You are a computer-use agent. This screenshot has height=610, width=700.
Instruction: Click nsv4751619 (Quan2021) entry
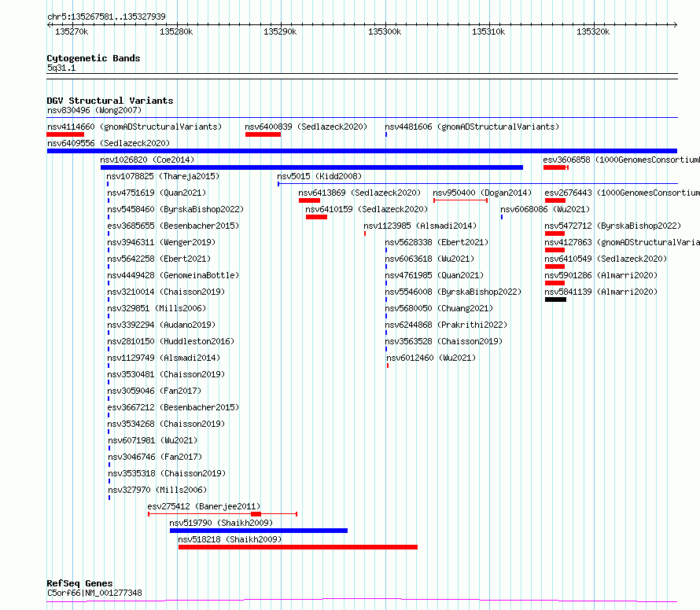pos(157,193)
